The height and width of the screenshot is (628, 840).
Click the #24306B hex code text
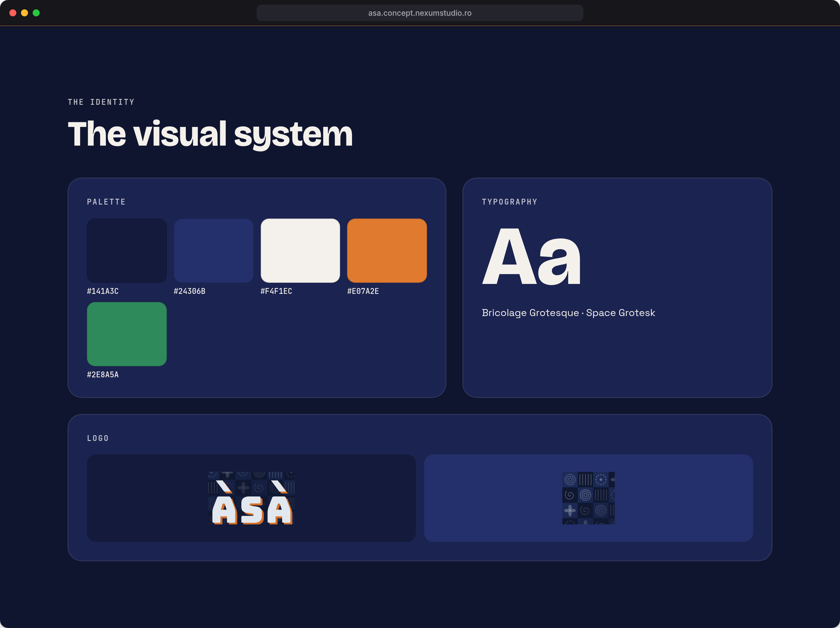[x=190, y=291]
